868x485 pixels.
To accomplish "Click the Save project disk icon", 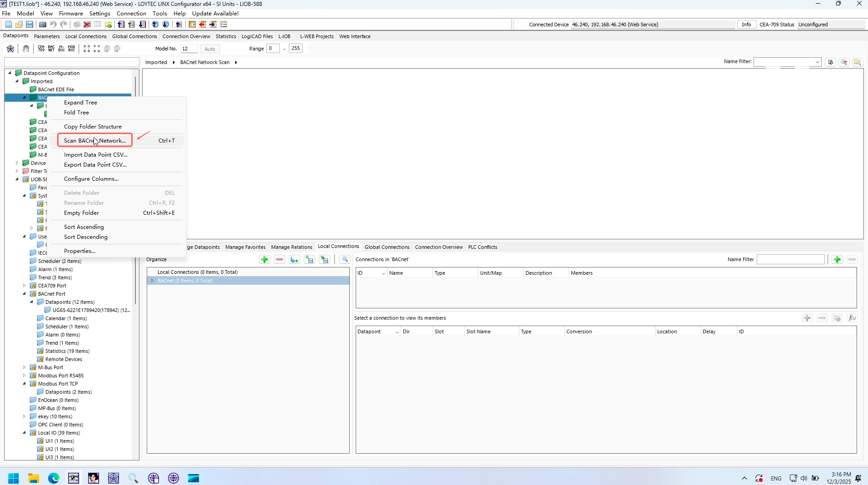I will pyautogui.click(x=30, y=25).
